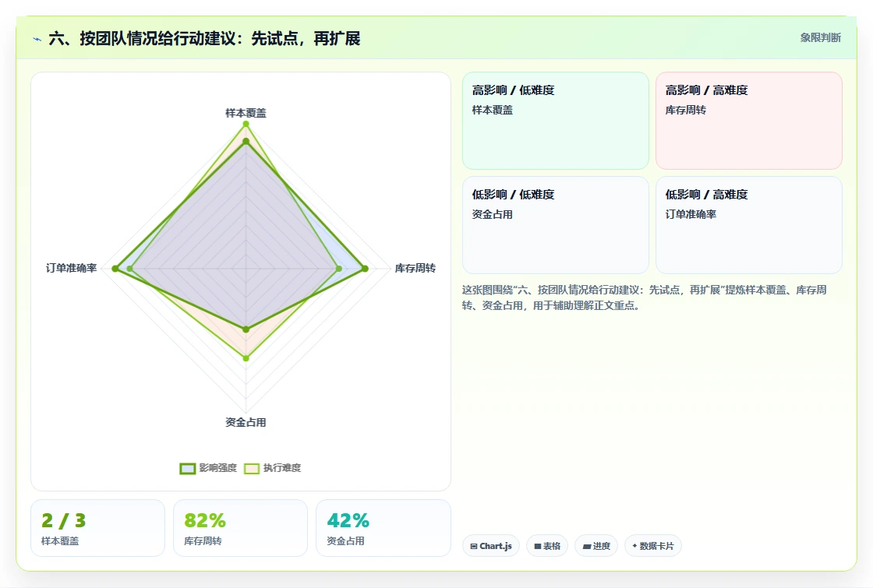This screenshot has width=873, height=588.
Task: Click the 42% 资金占用 stat card
Action: pyautogui.click(x=383, y=528)
